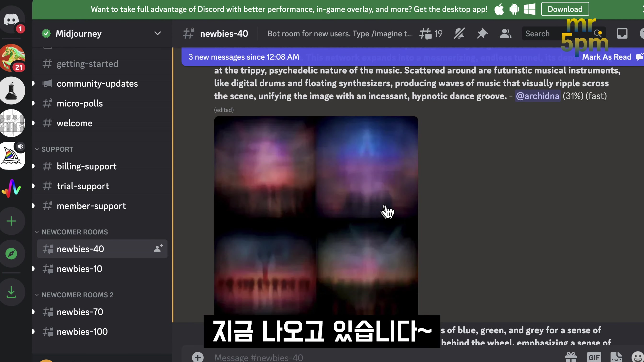The width and height of the screenshot is (644, 362).
Task: Open the newbies-100 channel
Action: pos(102,332)
